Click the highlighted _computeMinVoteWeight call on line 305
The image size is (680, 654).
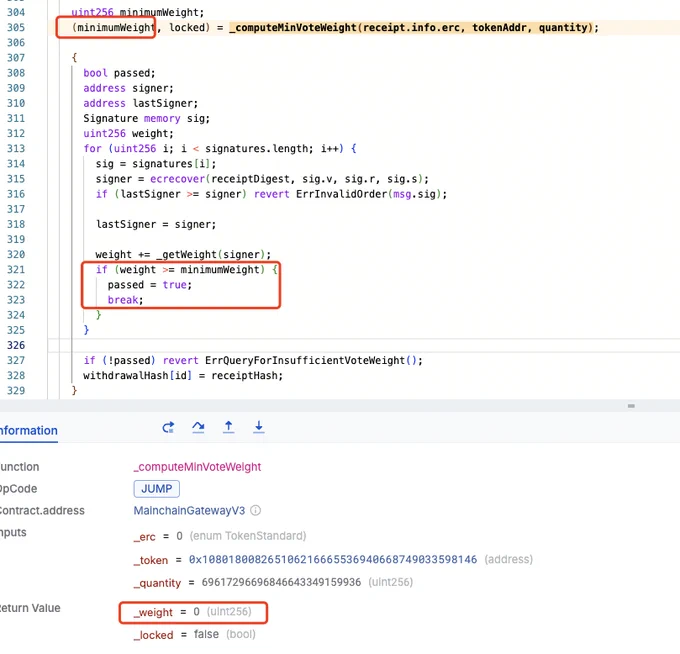click(x=410, y=27)
